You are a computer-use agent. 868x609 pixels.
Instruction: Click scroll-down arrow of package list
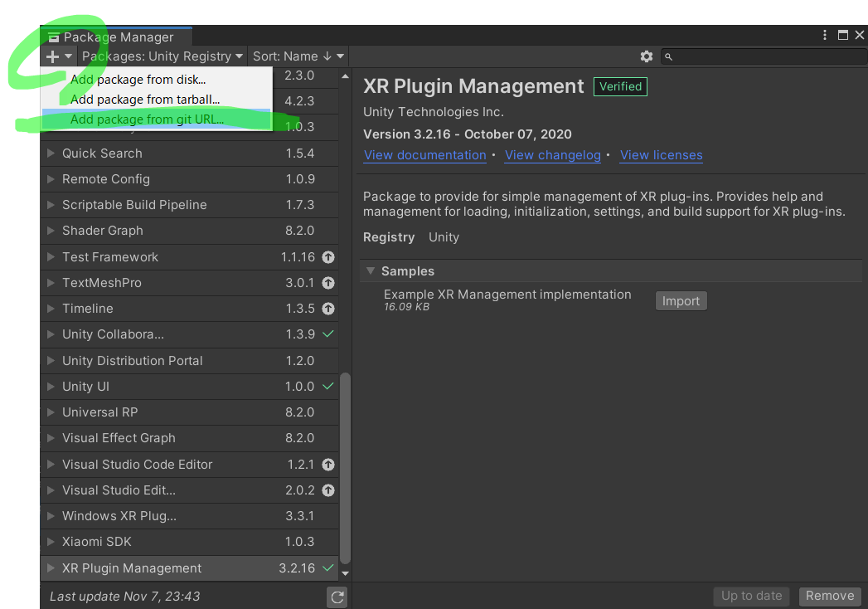point(345,573)
